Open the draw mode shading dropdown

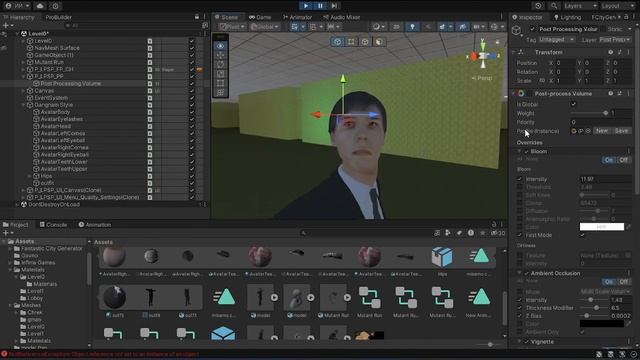(x=378, y=27)
